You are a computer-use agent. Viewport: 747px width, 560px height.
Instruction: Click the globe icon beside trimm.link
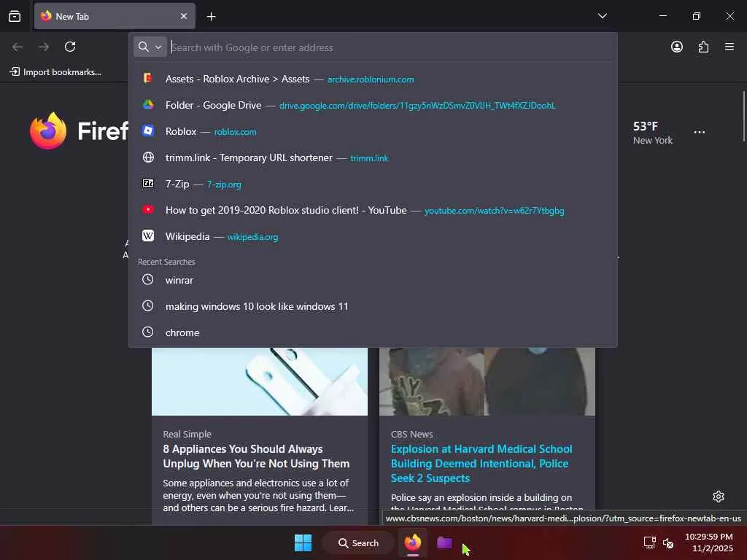(x=148, y=157)
